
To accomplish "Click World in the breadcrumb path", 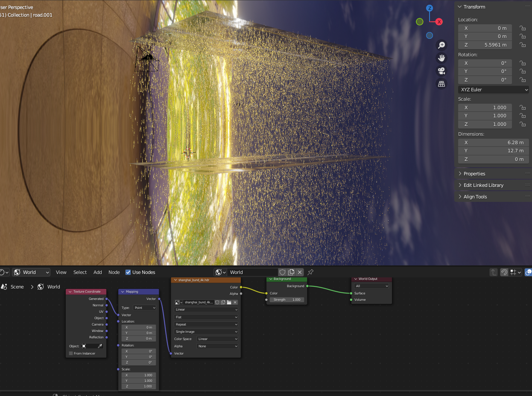I will 53,287.
